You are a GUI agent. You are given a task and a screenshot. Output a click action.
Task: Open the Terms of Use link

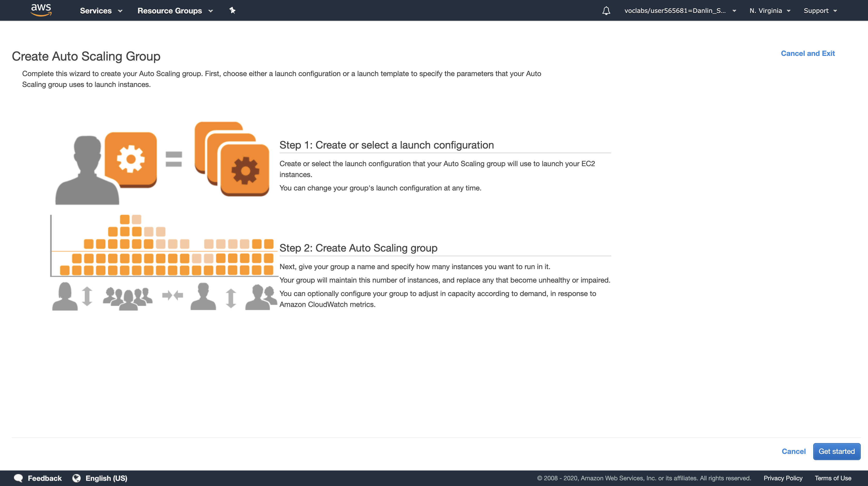pos(833,478)
